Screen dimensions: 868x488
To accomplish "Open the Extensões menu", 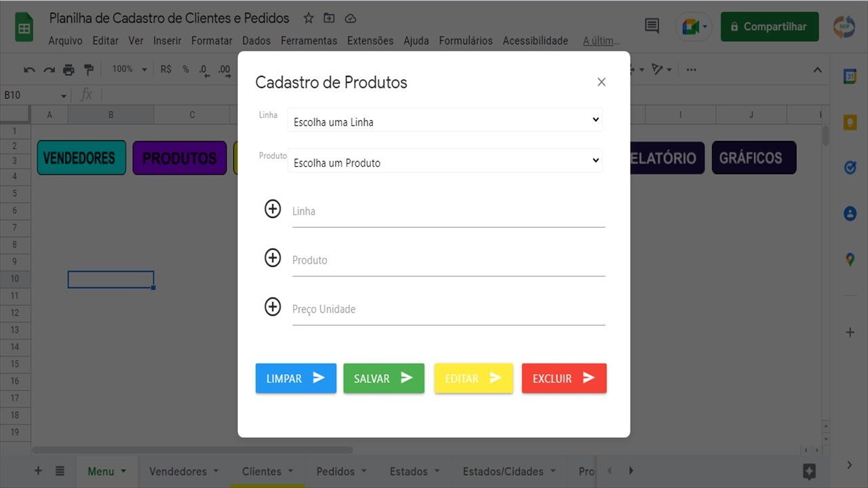I will coord(370,41).
